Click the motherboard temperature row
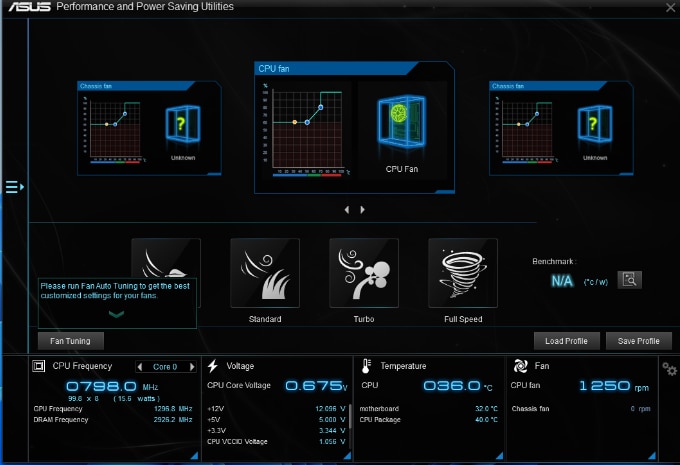Screen dimensions: 680x465 [428, 409]
